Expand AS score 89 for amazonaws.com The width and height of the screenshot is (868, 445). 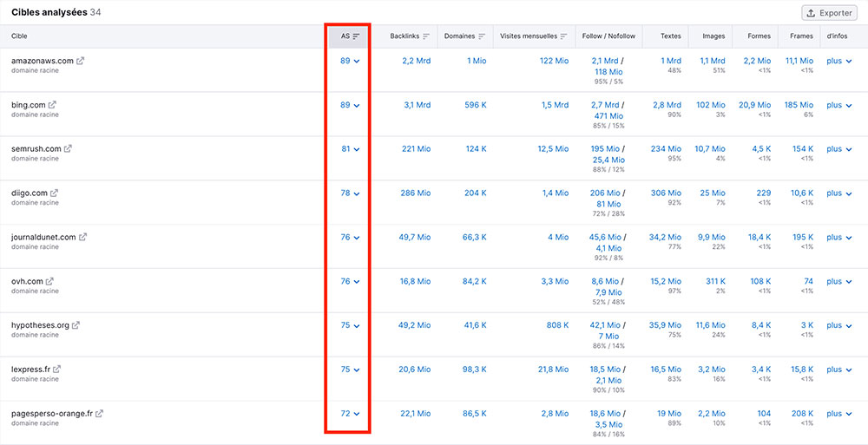click(x=350, y=61)
